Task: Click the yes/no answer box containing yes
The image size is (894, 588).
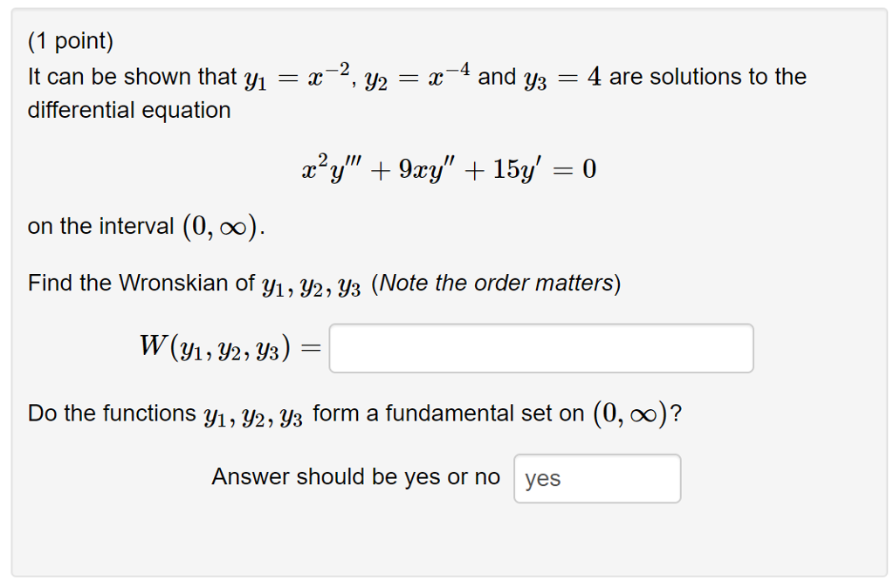Action: click(x=597, y=478)
